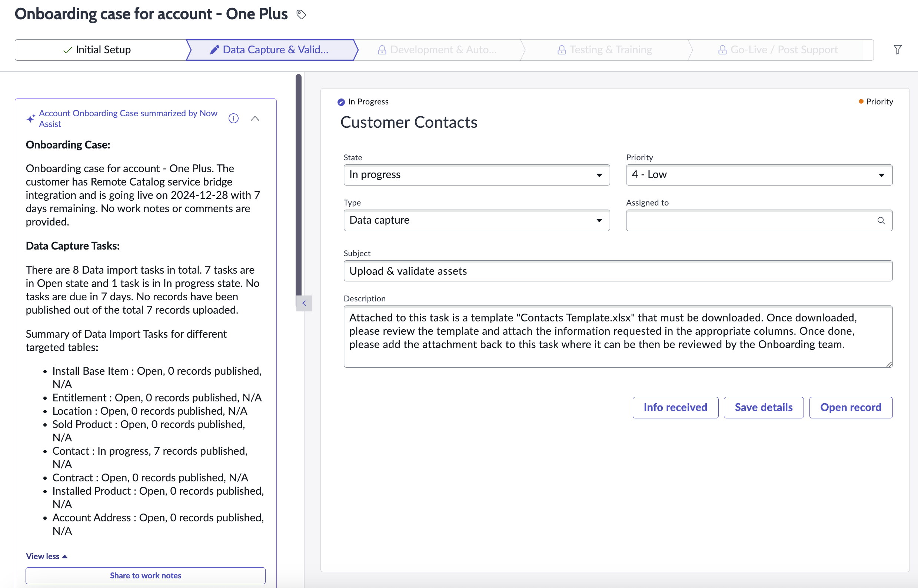Select the Initial Setup stage tab

point(100,50)
